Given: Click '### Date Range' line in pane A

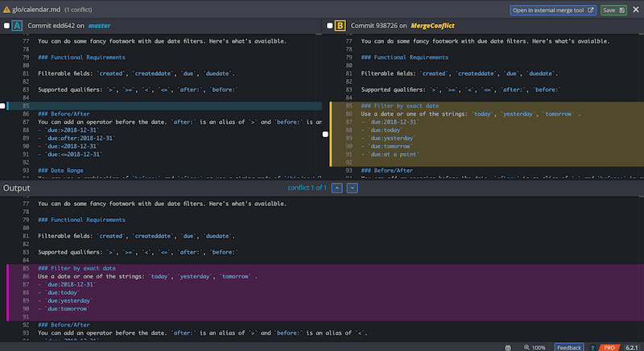Looking at the screenshot, I should [x=60, y=171].
